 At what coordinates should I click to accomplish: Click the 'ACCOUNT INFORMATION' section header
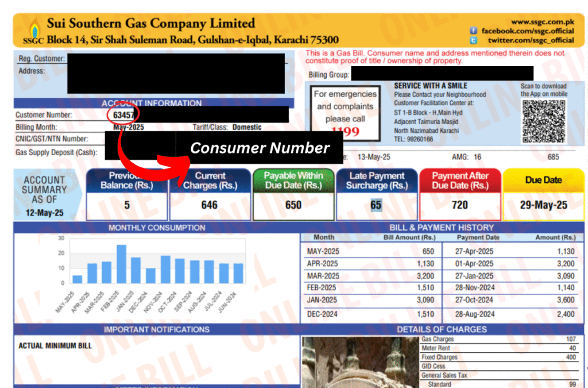coord(152,103)
